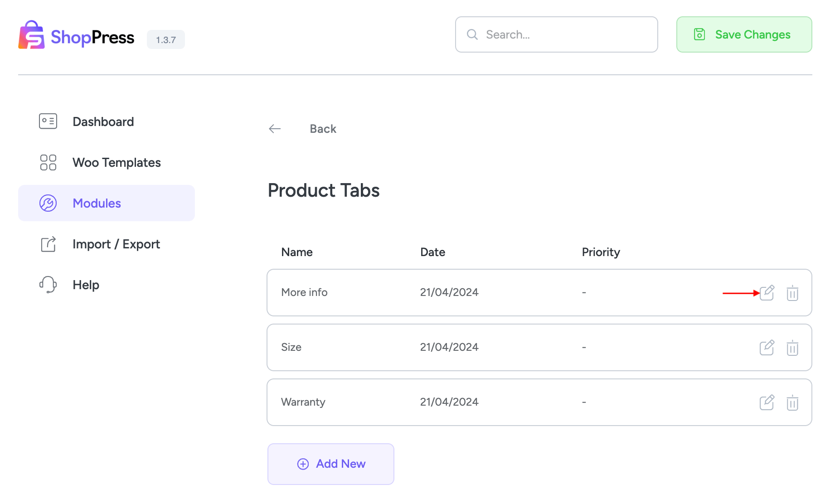Click the trash icon for More info tab
Viewport: 835px width, 504px height.
792,293
